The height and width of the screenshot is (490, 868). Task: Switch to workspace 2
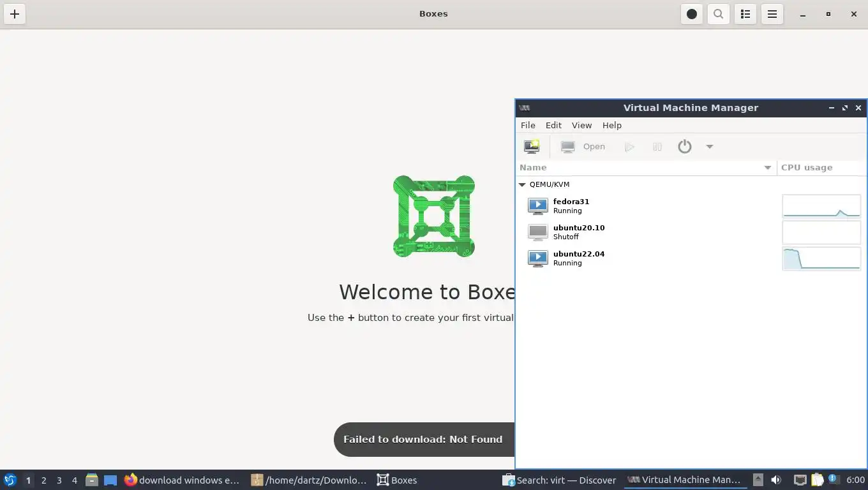pos(44,480)
